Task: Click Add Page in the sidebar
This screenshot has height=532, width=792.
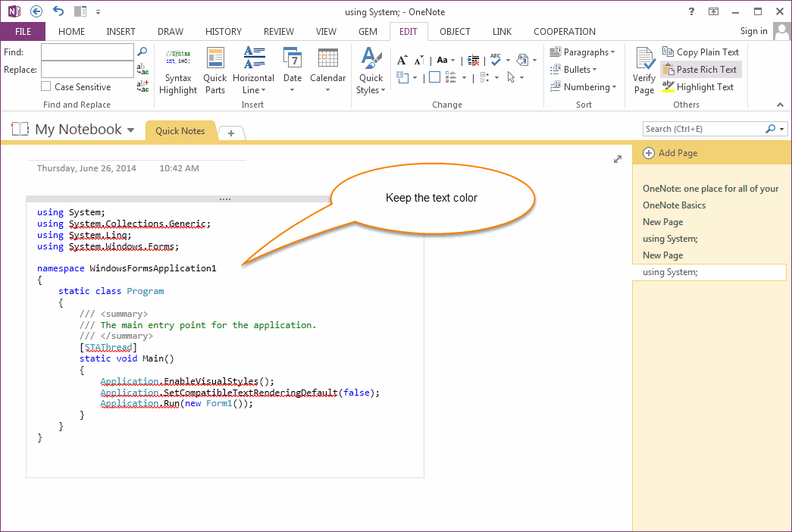Action: click(x=670, y=153)
